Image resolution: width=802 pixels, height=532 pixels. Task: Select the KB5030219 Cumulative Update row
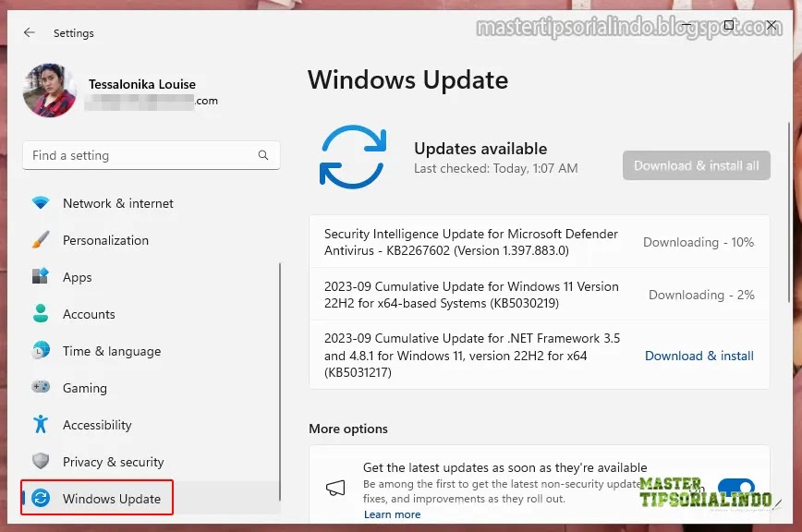539,295
